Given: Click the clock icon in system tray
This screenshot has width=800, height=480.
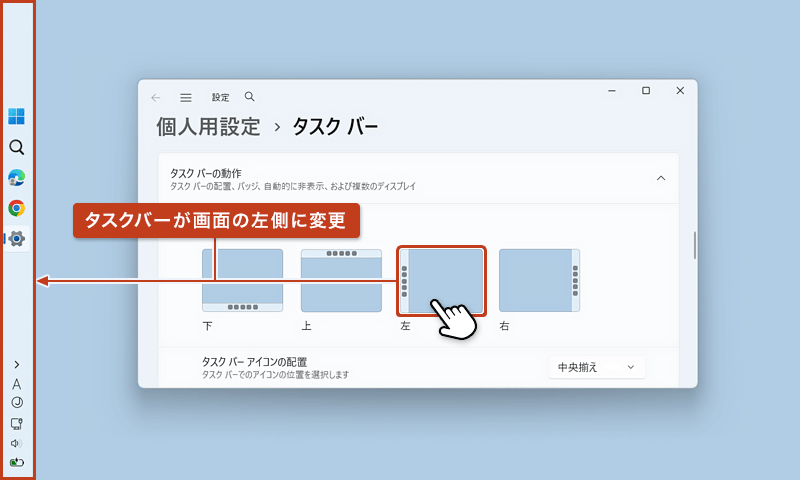Looking at the screenshot, I should pyautogui.click(x=17, y=402).
